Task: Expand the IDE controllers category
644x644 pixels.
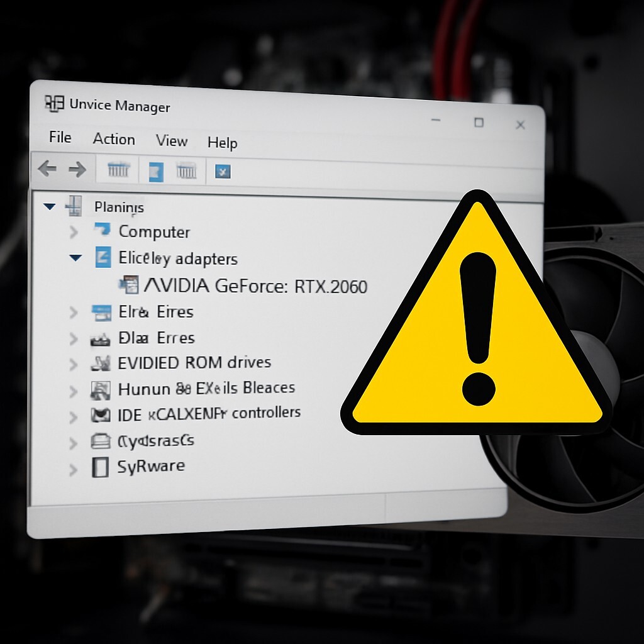Action: point(74,418)
